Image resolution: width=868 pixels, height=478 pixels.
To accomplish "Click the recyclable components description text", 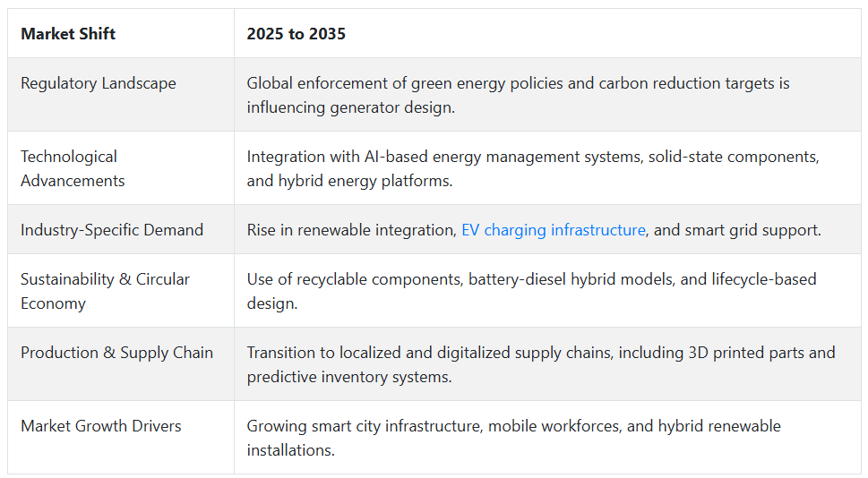I will click(531, 291).
